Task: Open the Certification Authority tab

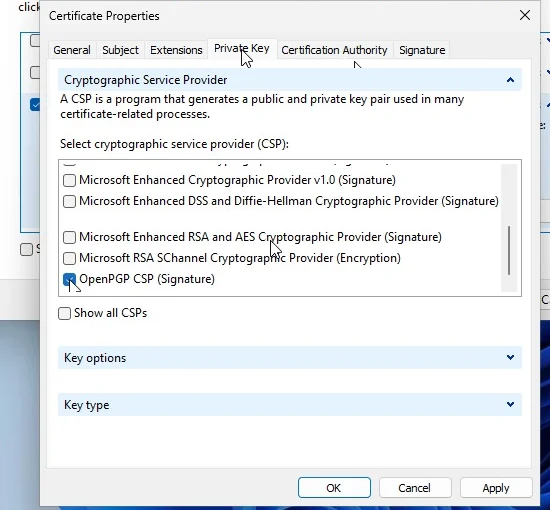Action: [334, 50]
